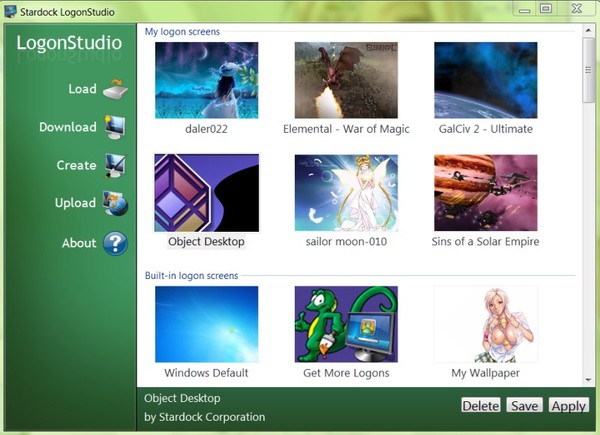Click the vertical scrollbar thumb

(x=588, y=70)
